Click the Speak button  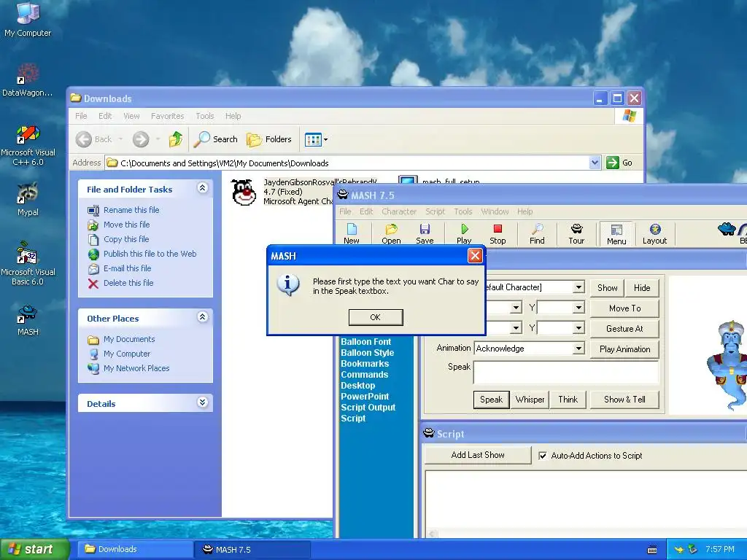pos(491,400)
